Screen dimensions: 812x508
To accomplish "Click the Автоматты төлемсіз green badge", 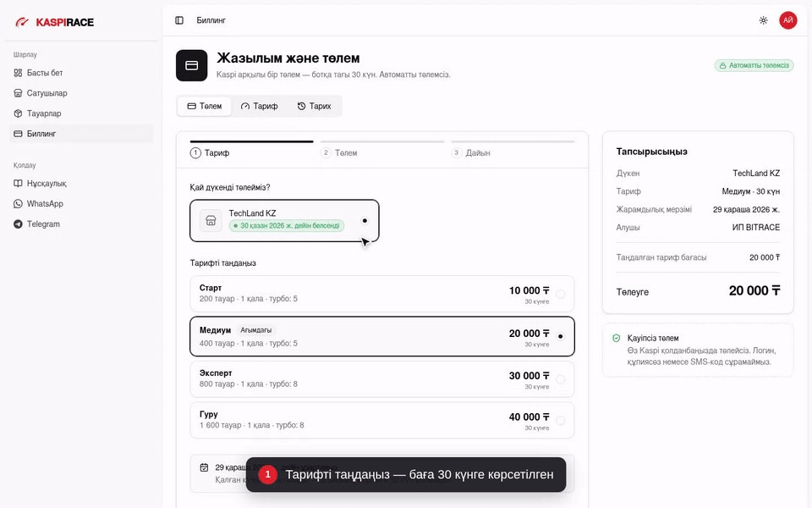I will [754, 65].
